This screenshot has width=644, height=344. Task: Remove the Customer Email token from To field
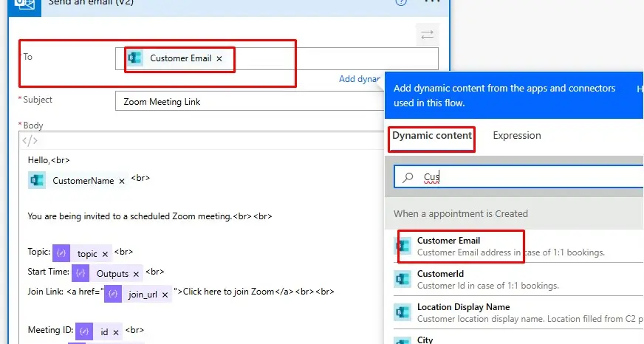pyautogui.click(x=219, y=59)
